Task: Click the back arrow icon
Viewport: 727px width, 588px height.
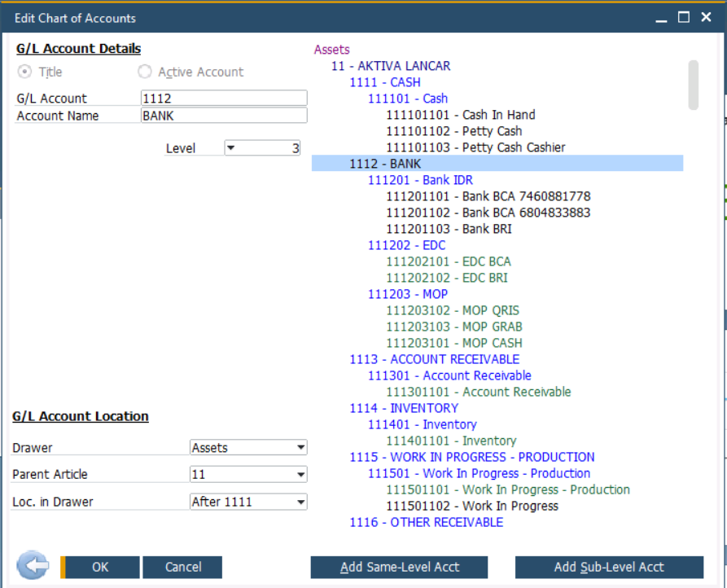Action: (33, 565)
